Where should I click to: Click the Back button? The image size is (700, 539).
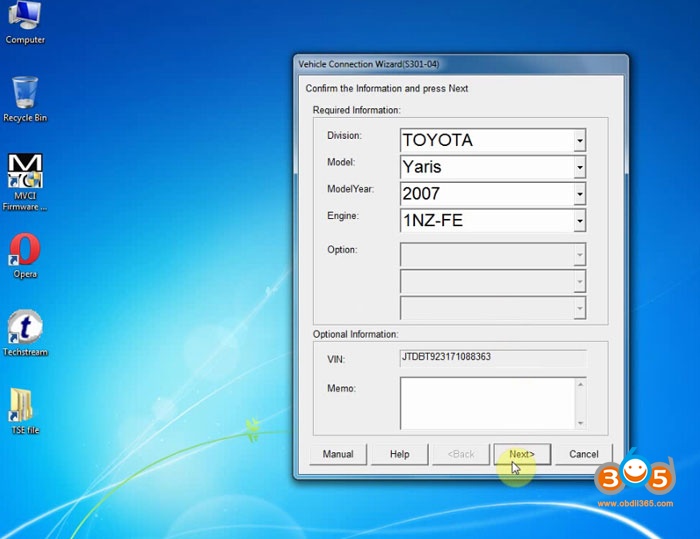(x=461, y=454)
